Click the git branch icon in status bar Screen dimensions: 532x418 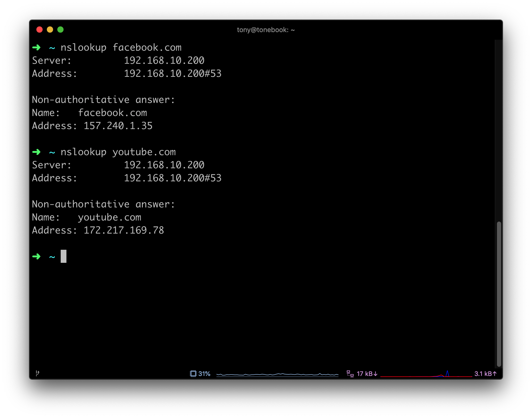pos(37,373)
